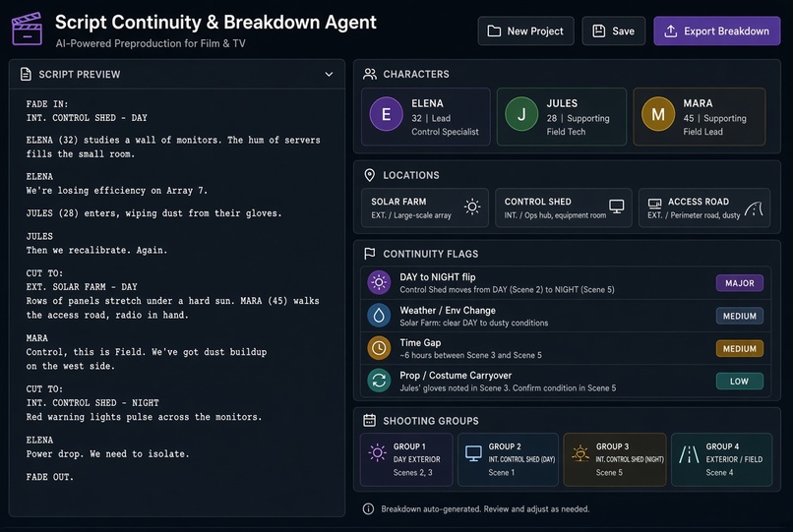
Task: Click the Control Shed monitor icon
Action: [617, 207]
